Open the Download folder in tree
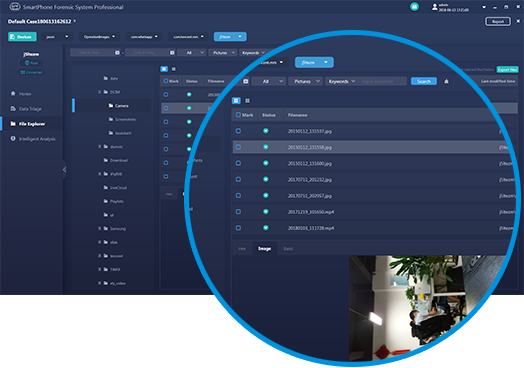 pyautogui.click(x=115, y=160)
